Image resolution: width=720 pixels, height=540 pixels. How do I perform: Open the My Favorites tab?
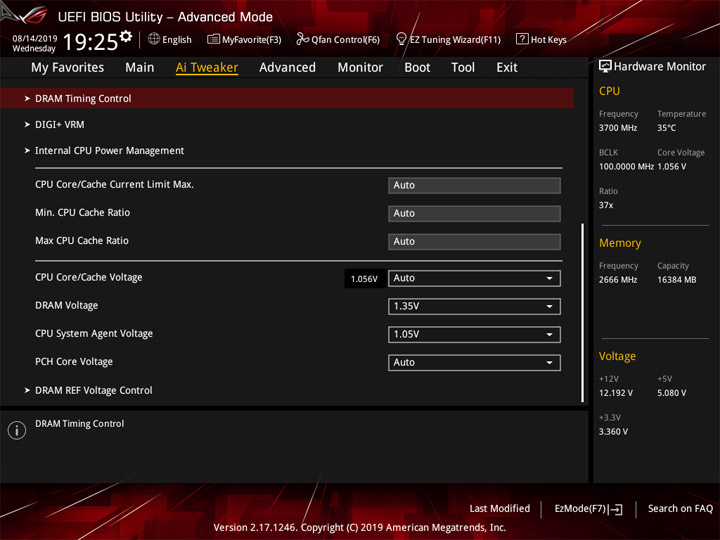pyautogui.click(x=68, y=68)
